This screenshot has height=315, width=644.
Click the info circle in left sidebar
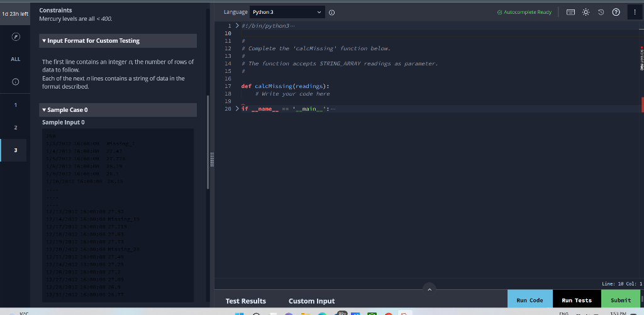coord(15,82)
